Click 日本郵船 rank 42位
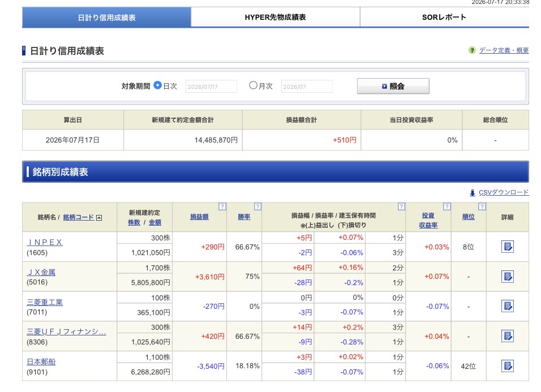 point(469,366)
